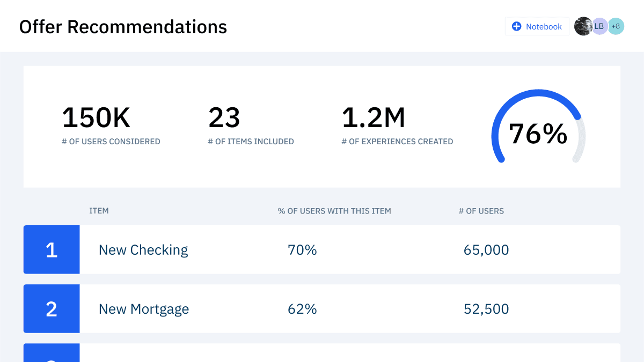Click the Offer Recommendations page title
The image size is (644, 362).
[123, 26]
